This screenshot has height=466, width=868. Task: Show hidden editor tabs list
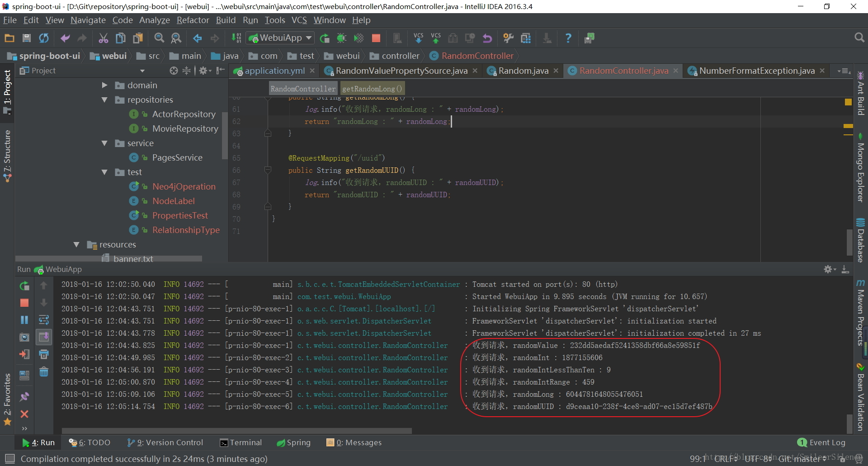click(844, 71)
